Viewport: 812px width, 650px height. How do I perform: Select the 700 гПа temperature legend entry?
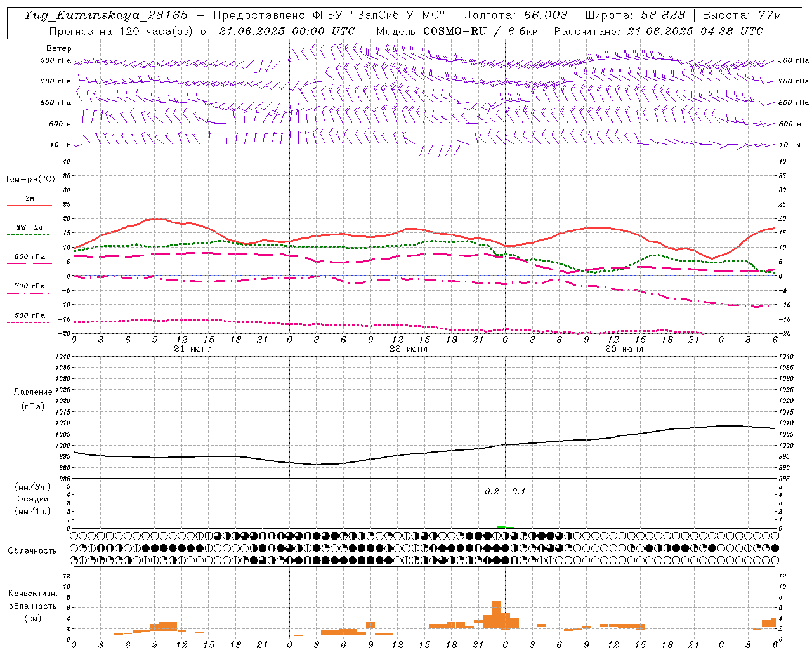pyautogui.click(x=30, y=286)
